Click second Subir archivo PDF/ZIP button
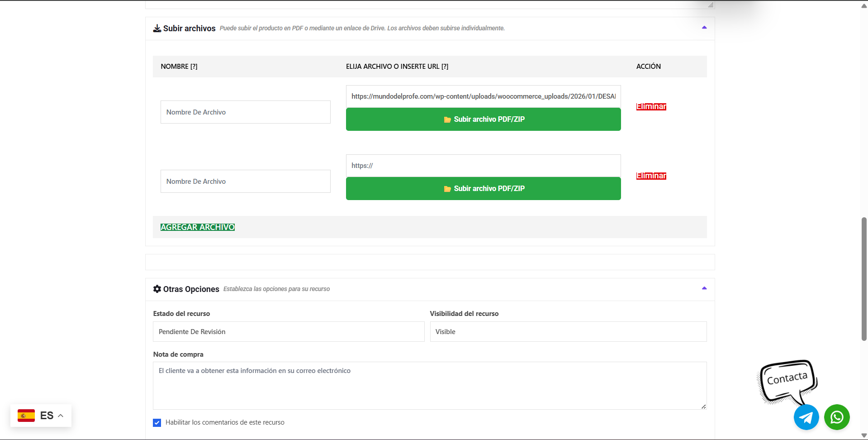This screenshot has height=440, width=868. tap(483, 189)
